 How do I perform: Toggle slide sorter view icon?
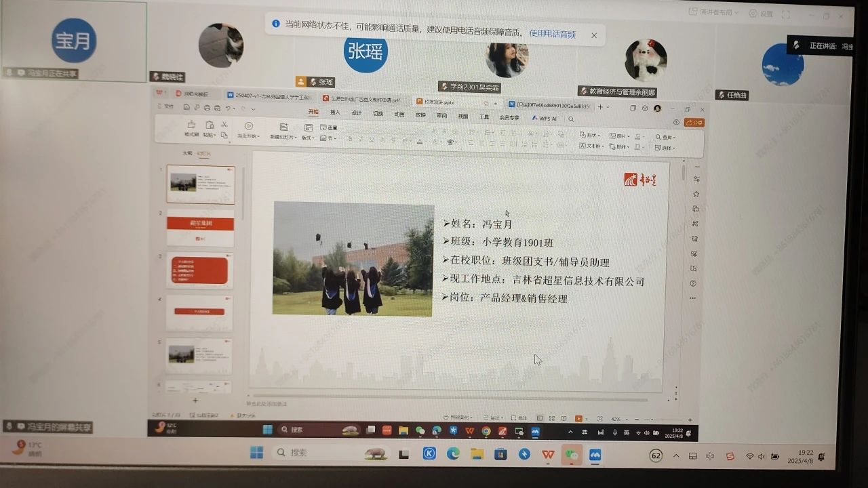[552, 419]
